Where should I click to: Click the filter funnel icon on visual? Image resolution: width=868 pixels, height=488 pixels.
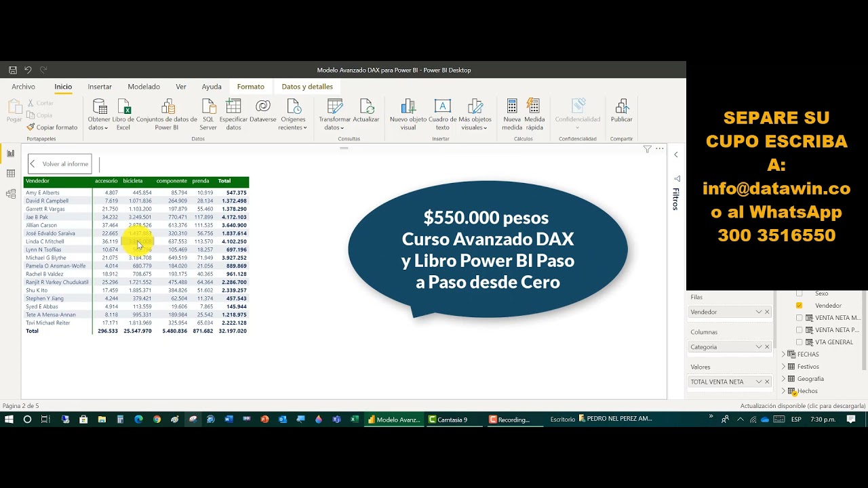(647, 149)
